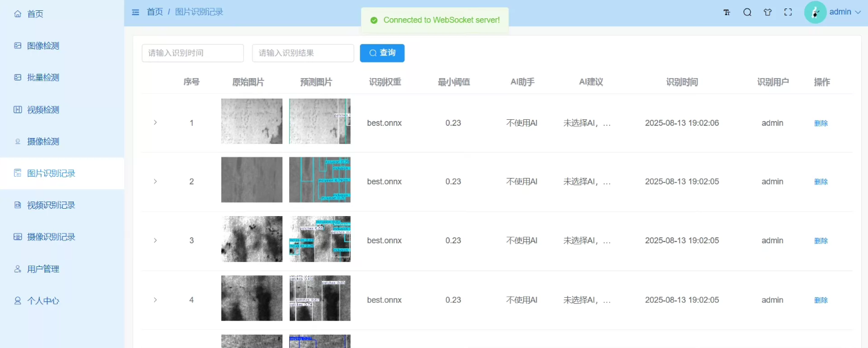Open row 3 predicted image thumbnail
Viewport: 868px width, 348px height.
(320, 239)
